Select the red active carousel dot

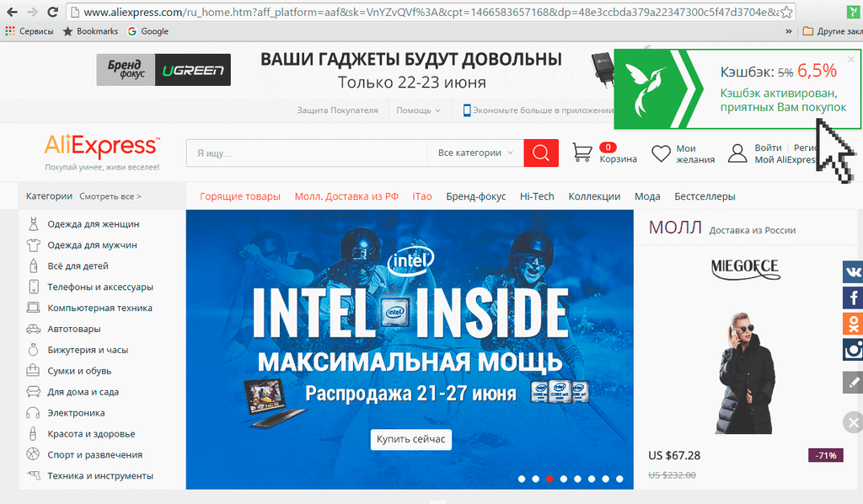549,479
